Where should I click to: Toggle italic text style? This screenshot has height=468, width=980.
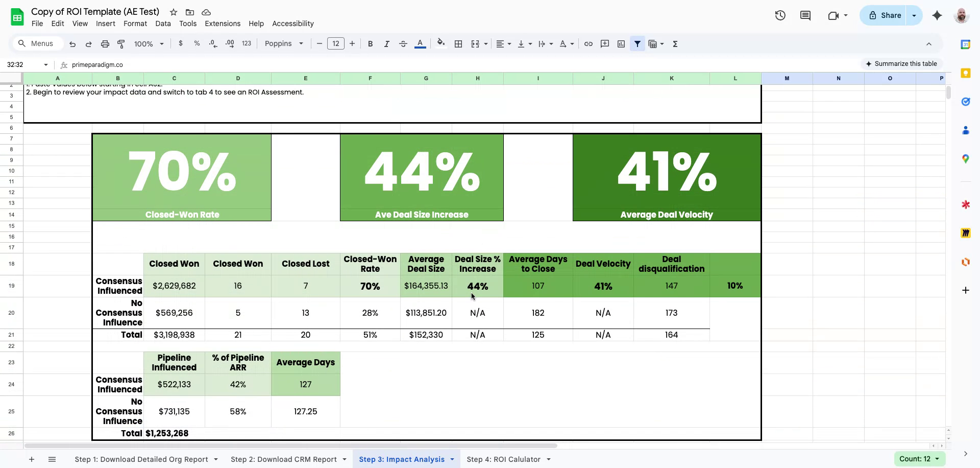pos(386,44)
